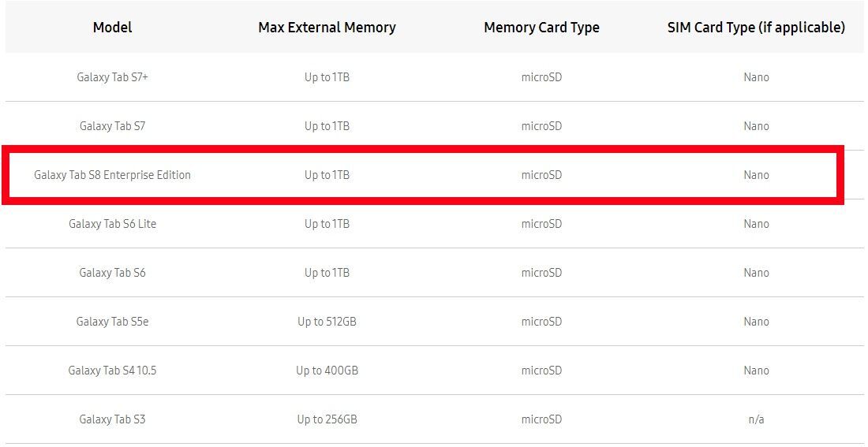Click the Galaxy Tab S3 model name

(x=112, y=419)
